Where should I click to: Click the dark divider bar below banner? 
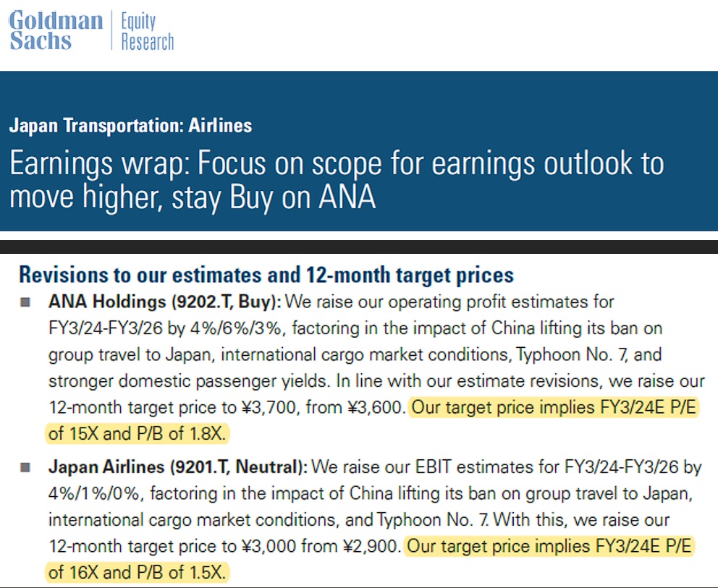click(359, 247)
